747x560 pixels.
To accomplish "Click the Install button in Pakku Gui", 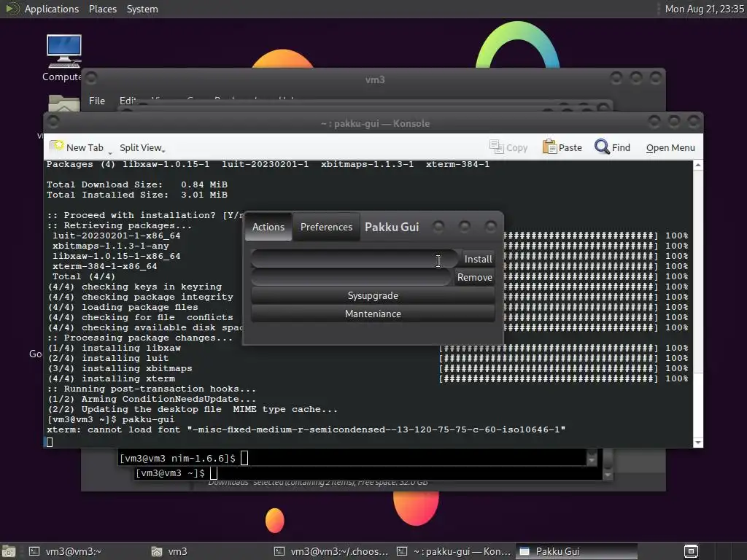I will [478, 259].
